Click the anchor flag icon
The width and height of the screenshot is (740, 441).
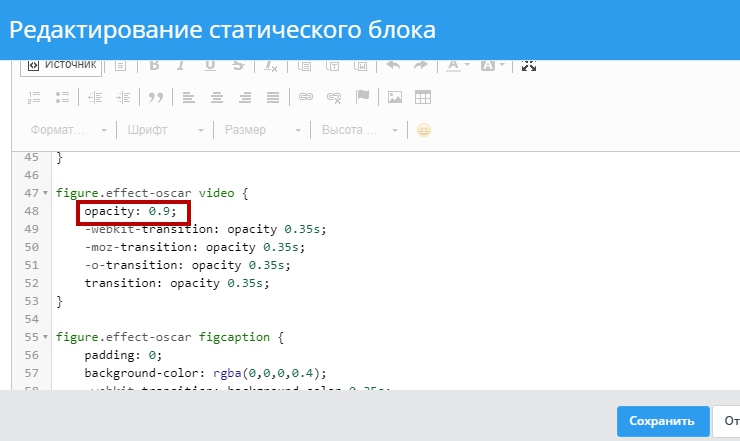tap(362, 97)
